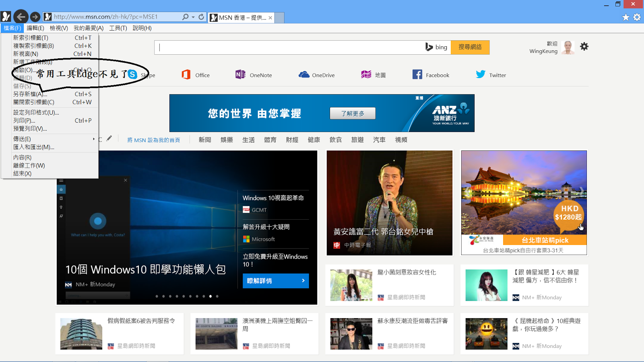Viewport: 644px width, 362px height.
Task: Select 列印(P)... in the File menu
Action: point(50,121)
